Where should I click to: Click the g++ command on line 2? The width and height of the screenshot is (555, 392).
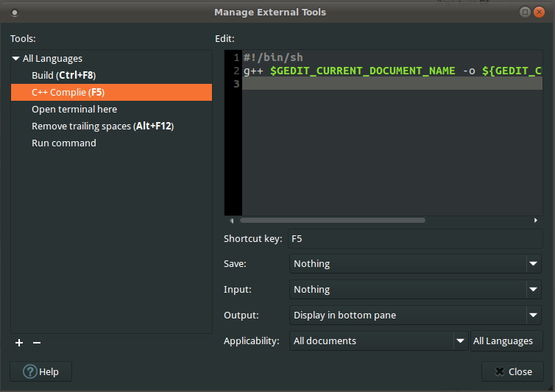click(x=253, y=71)
